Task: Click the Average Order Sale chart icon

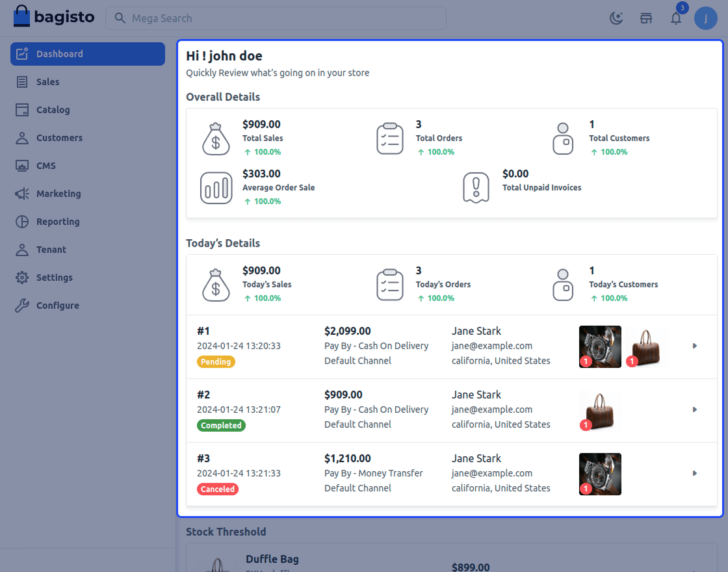Action: tap(216, 188)
